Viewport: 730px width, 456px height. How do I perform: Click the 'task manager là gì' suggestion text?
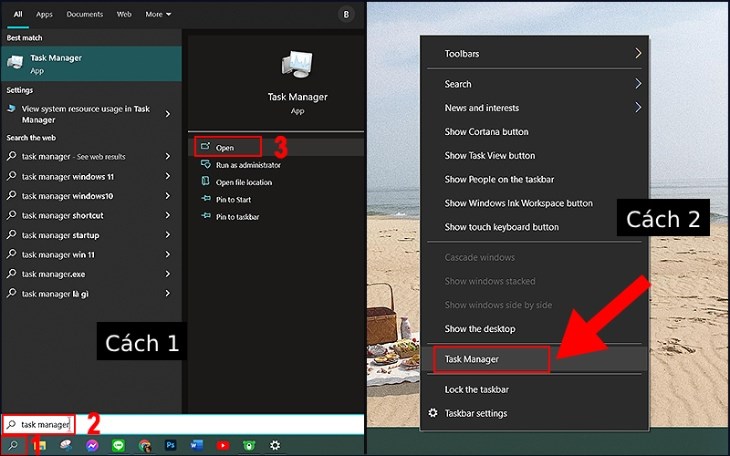55,293
